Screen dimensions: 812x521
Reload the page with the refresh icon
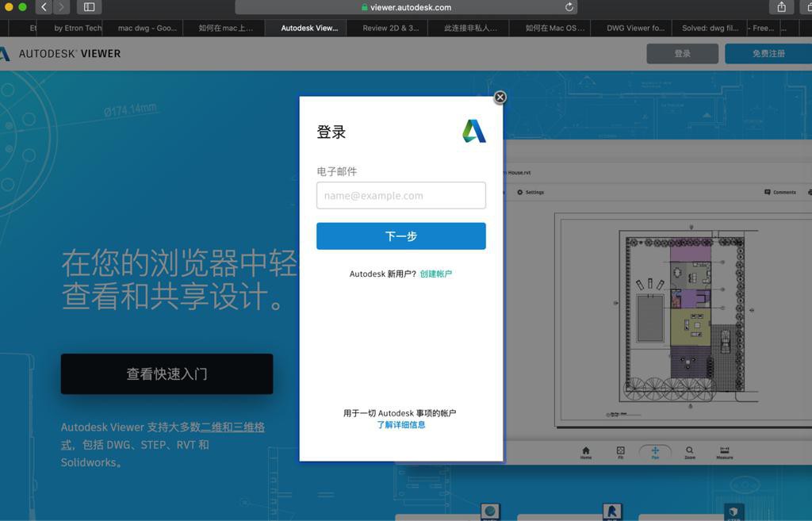[569, 6]
